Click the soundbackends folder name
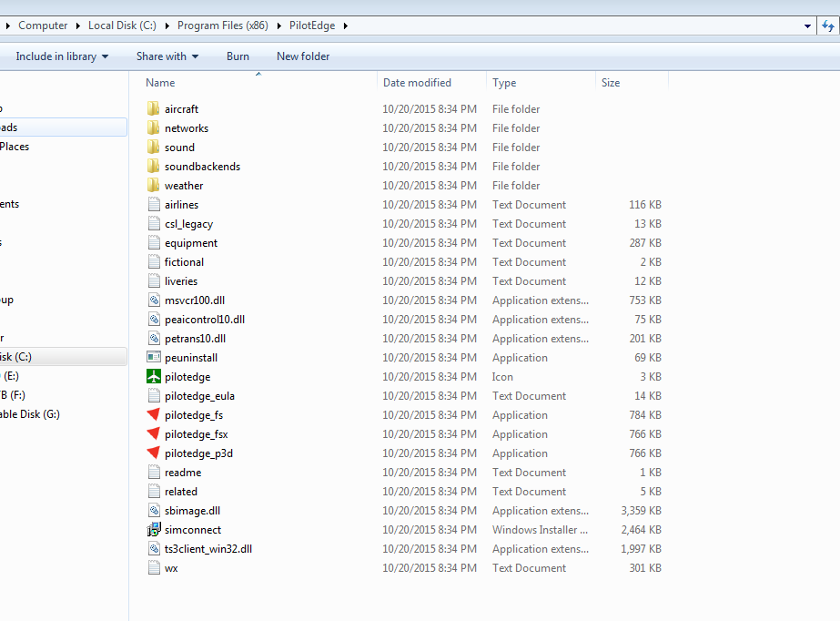Image resolution: width=840 pixels, height=621 pixels. pos(203,167)
